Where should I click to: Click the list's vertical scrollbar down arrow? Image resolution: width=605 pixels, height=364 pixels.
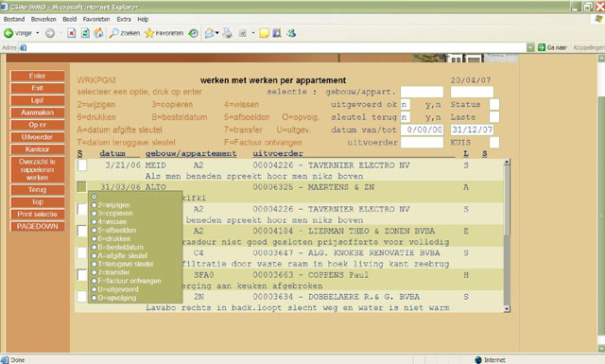[x=507, y=309]
